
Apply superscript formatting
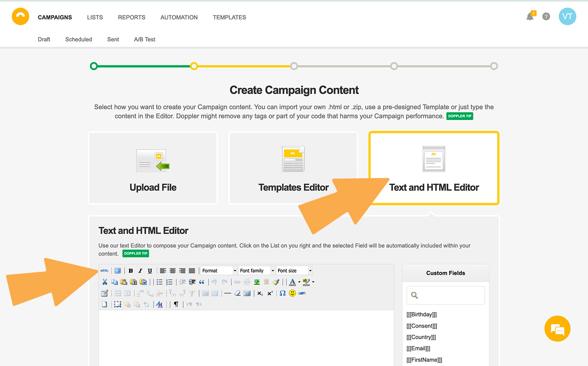(270, 293)
